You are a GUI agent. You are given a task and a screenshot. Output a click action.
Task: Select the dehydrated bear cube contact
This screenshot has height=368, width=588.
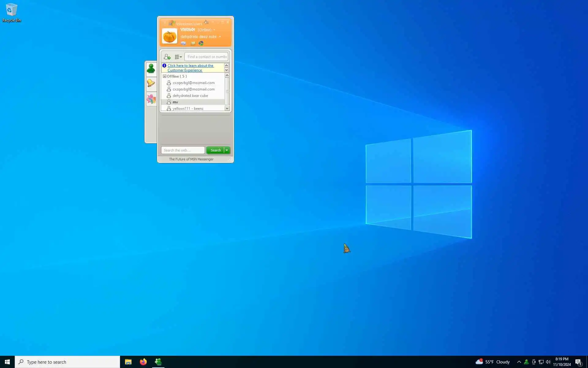pos(190,96)
